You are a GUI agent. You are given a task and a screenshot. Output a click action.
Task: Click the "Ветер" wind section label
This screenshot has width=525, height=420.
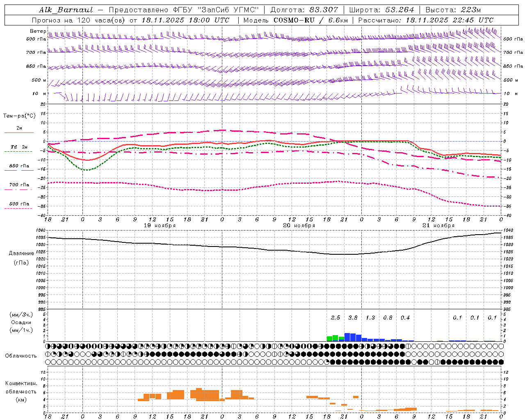coord(38,31)
